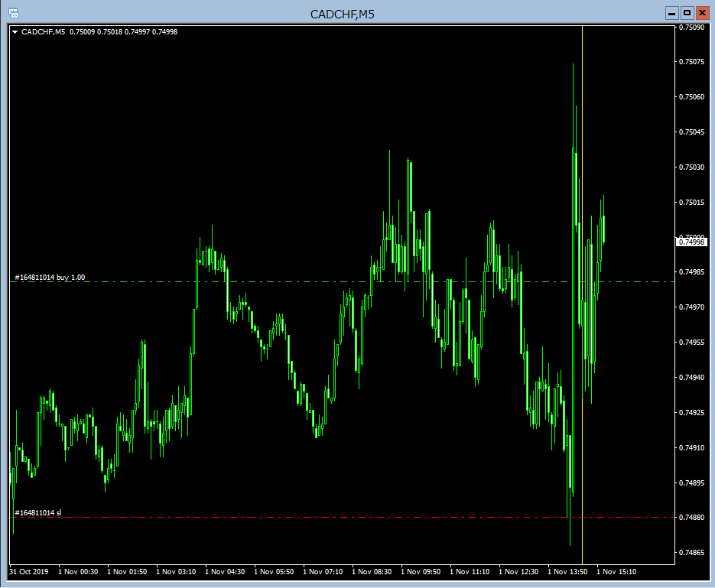Click the 1 Nov 01:50 time label
Image resolution: width=715 pixels, height=588 pixels.
pyautogui.click(x=127, y=572)
